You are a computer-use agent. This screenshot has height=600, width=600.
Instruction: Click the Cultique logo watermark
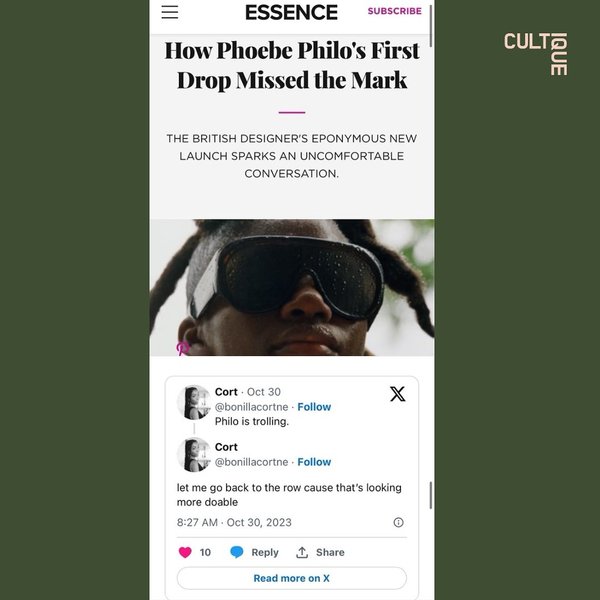click(536, 52)
